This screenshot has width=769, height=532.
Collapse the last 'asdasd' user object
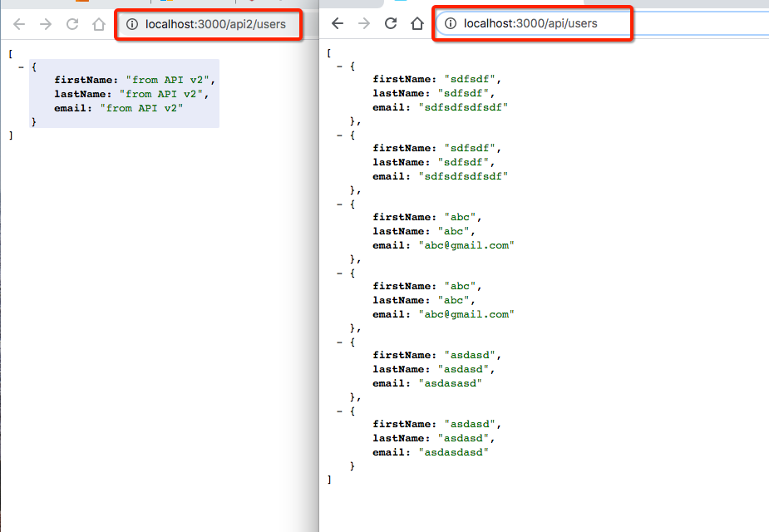point(338,411)
